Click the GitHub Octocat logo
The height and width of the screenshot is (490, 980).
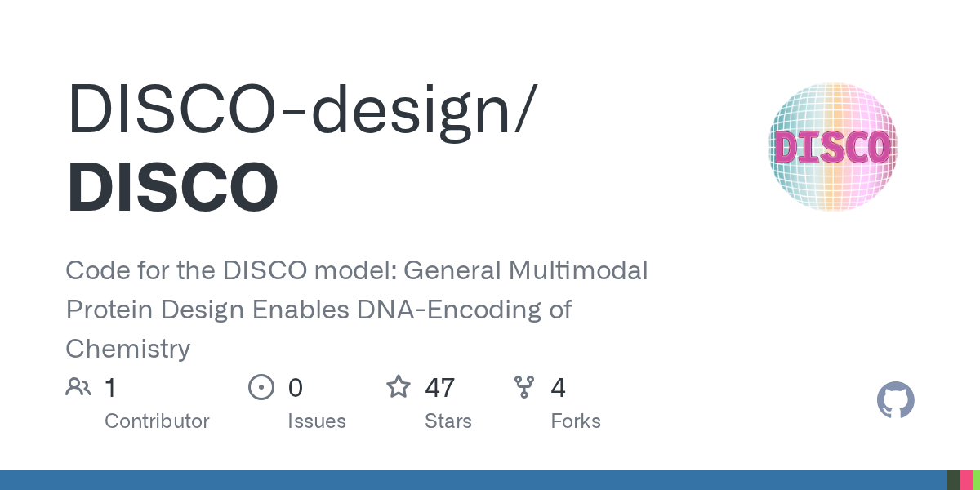pos(895,401)
